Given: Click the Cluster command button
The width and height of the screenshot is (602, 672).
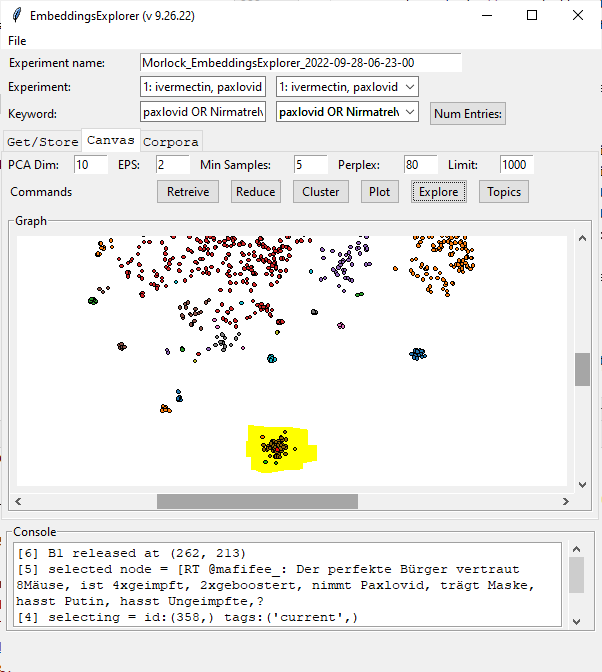Looking at the screenshot, I should point(321,192).
